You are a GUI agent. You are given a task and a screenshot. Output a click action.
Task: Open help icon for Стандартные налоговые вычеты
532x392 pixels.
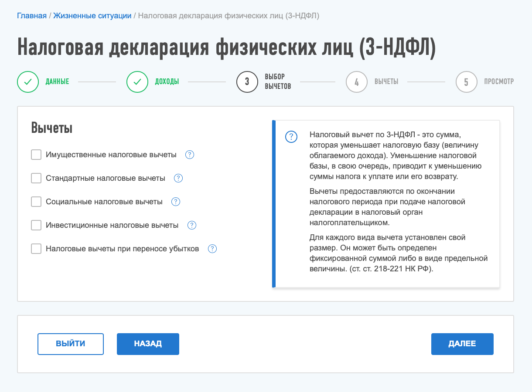[x=178, y=178]
